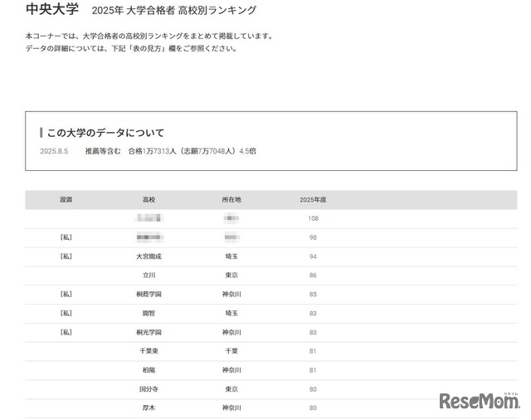Click the school name 千葉東
This screenshot has height=420, width=531.
click(149, 351)
